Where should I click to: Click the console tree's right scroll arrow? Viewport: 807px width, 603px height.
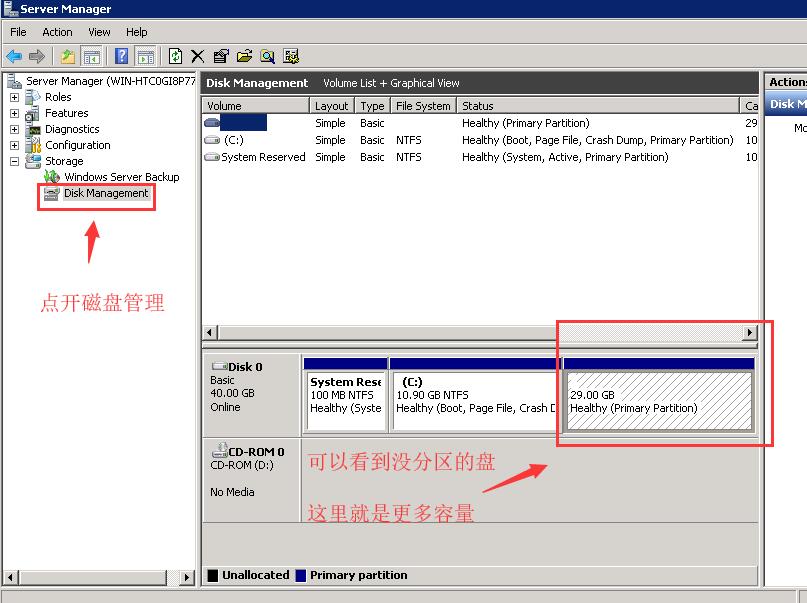coord(187,577)
